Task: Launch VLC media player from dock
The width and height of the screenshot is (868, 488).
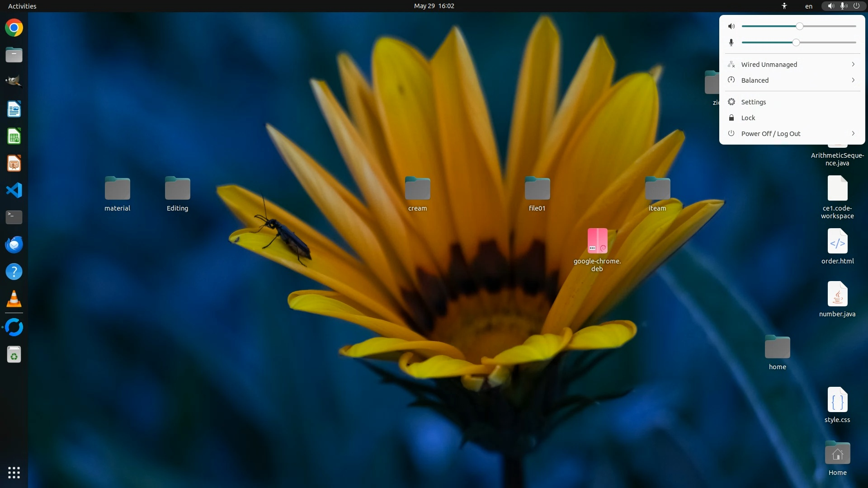Action: pos(14,299)
